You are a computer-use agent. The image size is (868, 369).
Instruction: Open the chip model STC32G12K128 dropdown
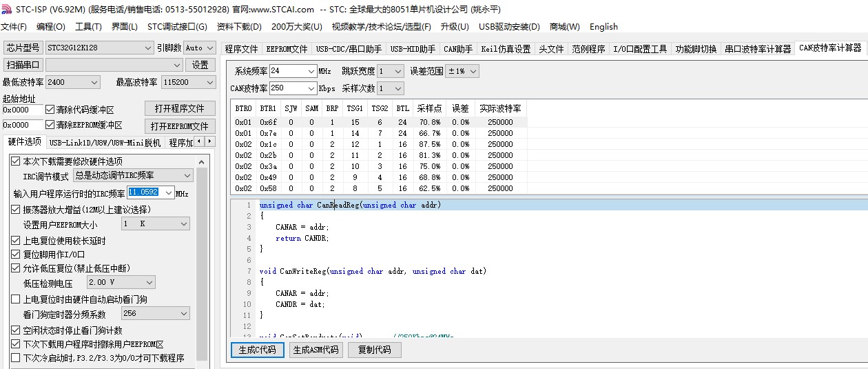pos(147,48)
